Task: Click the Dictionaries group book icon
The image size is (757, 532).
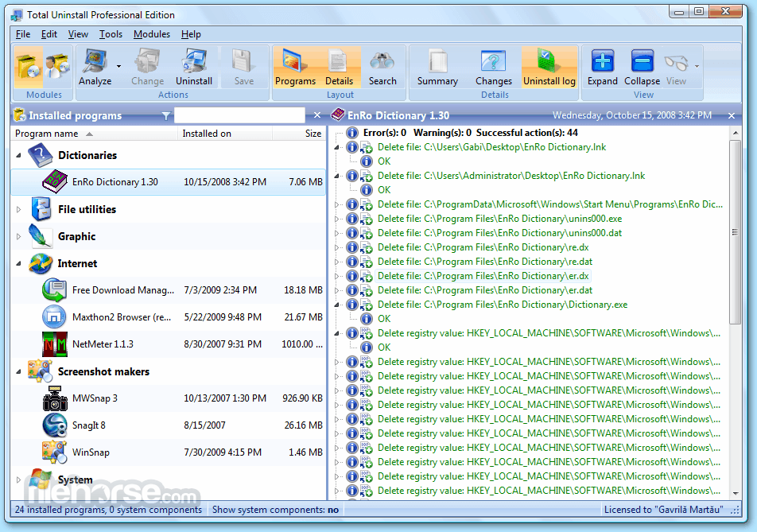Action: coord(40,155)
